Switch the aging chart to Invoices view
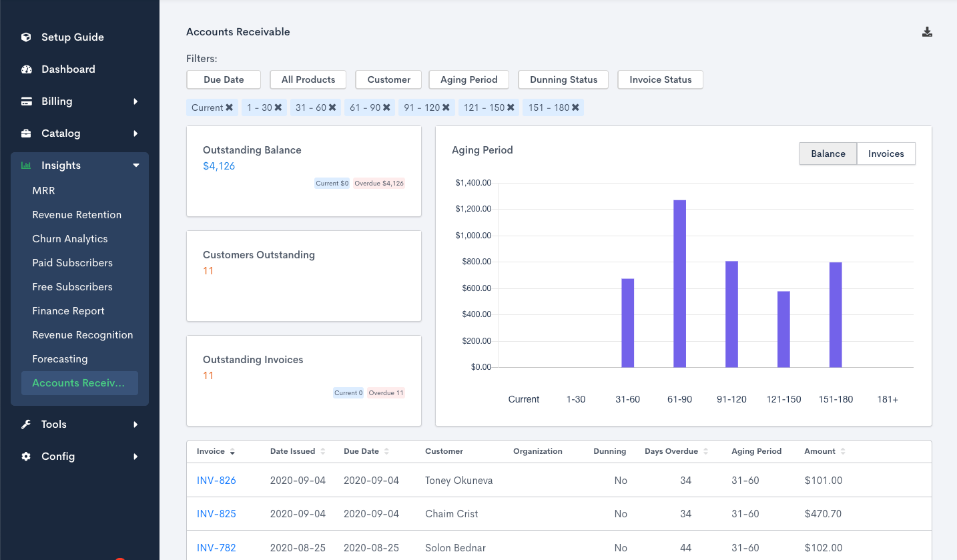This screenshot has width=957, height=560. 886,154
